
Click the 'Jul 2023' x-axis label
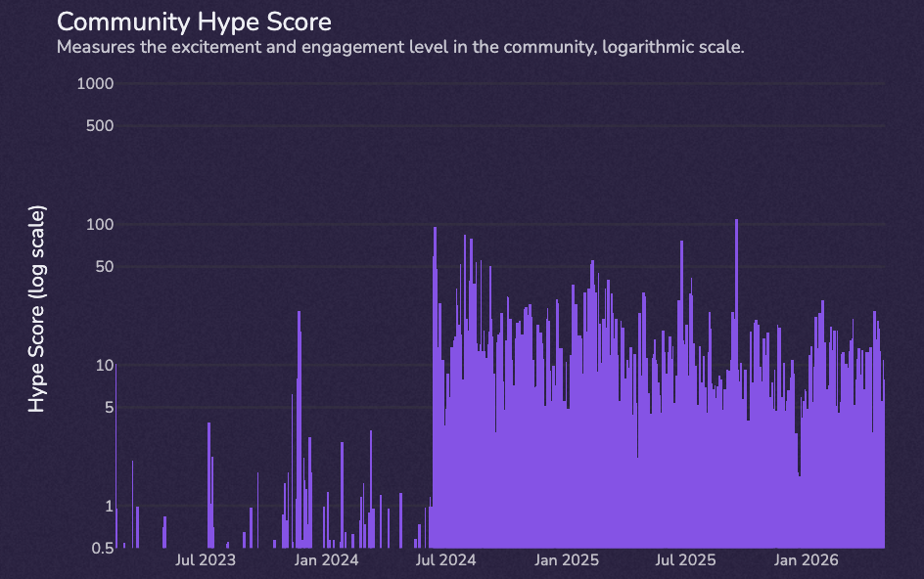pyautogui.click(x=206, y=559)
